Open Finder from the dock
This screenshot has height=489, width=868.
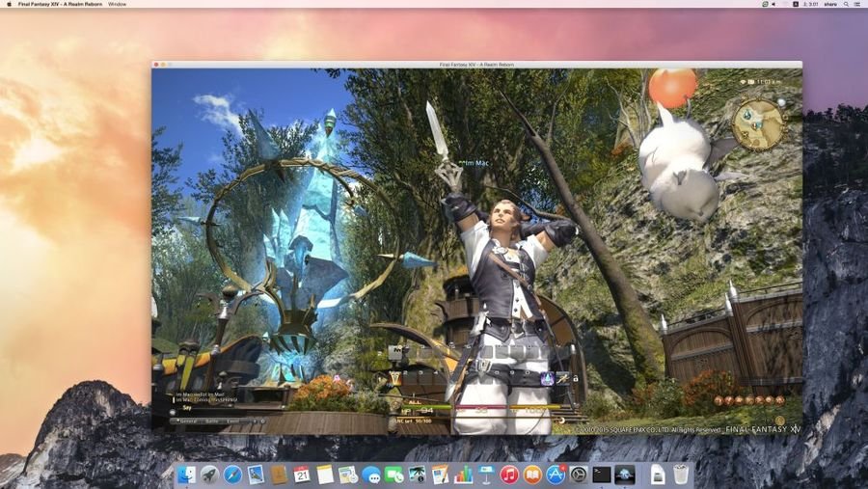coord(186,474)
